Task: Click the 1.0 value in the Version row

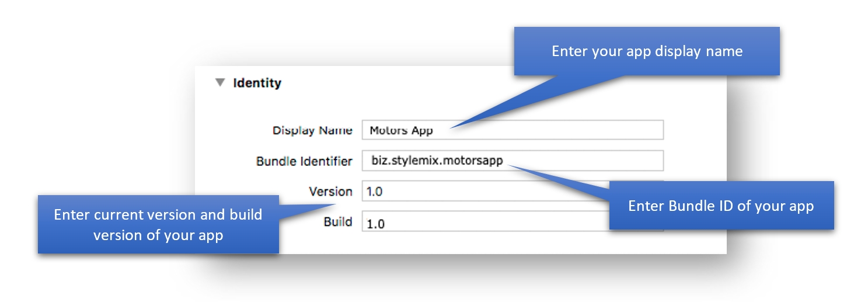Action: 374,192
